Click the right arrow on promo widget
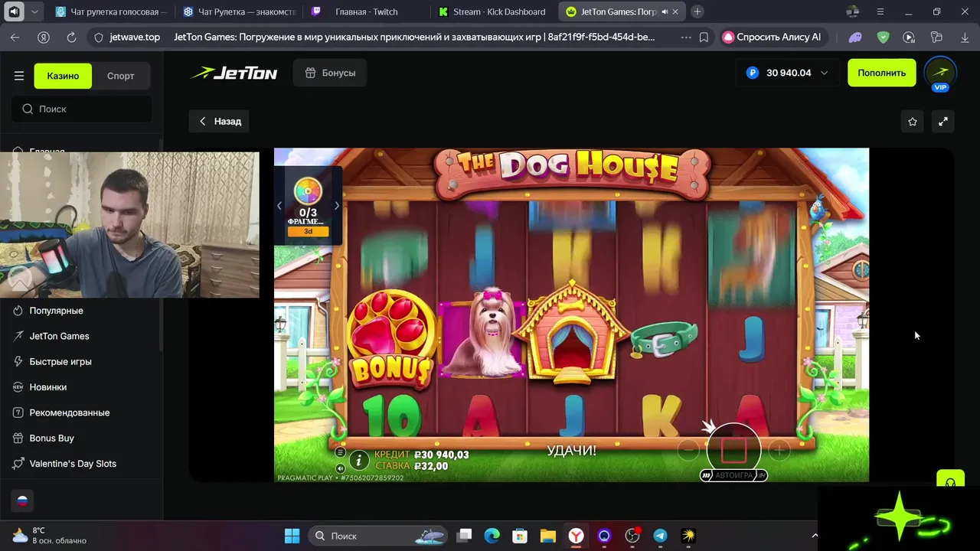 tap(336, 205)
